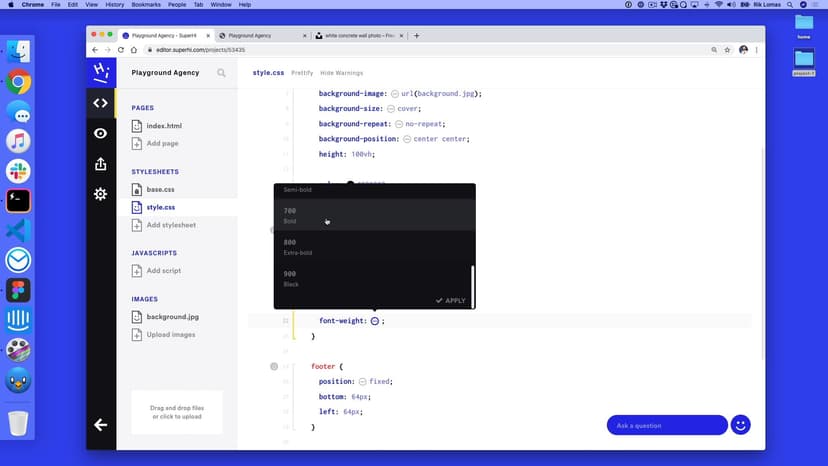Click Prettify link in editor header
The image size is (828, 466).
(x=301, y=73)
